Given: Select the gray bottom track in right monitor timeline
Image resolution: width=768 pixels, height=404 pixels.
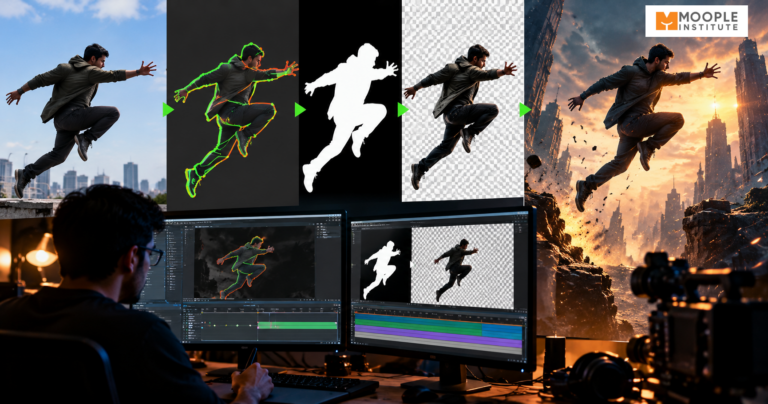Looking at the screenshot, I should click(438, 345).
